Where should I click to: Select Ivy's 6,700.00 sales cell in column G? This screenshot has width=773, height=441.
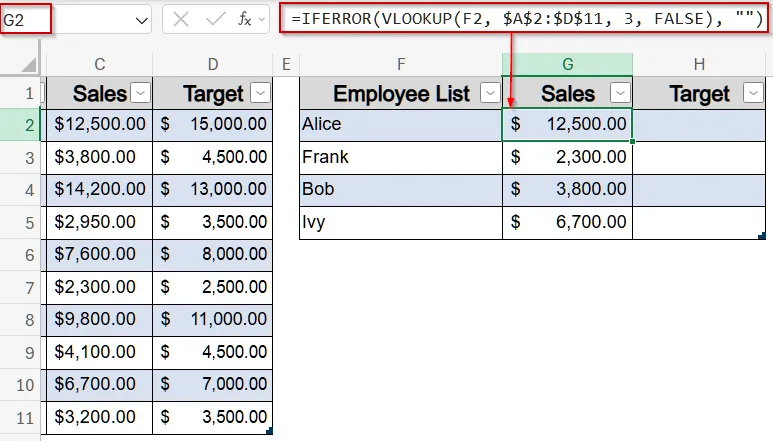click(567, 223)
